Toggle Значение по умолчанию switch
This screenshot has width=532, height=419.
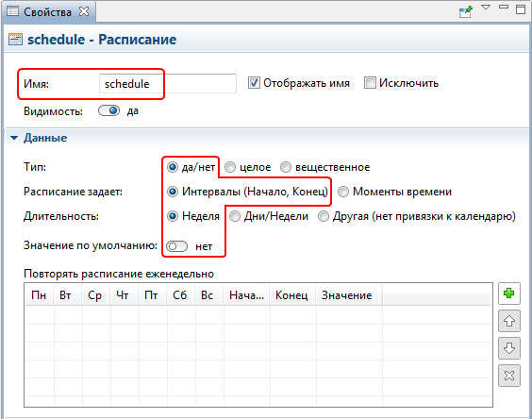coord(176,246)
